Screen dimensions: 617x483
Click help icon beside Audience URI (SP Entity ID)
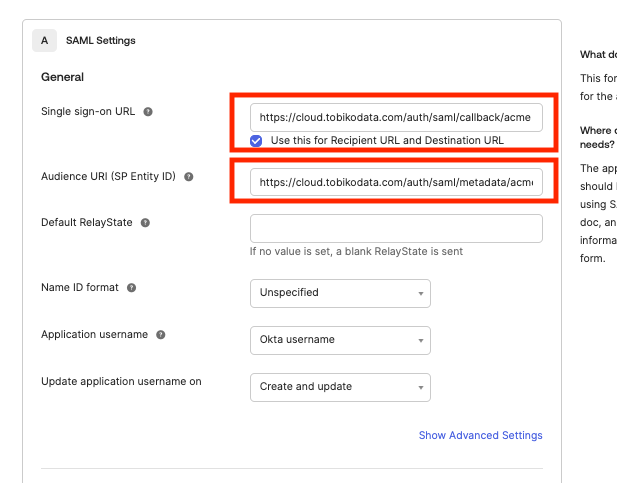pyautogui.click(x=189, y=177)
